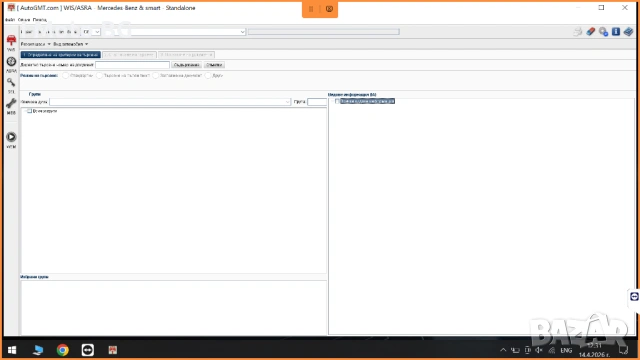Screen dimensions: 640x360
Task: Click pause on the orange recording overlay
Action: tap(311, 9)
